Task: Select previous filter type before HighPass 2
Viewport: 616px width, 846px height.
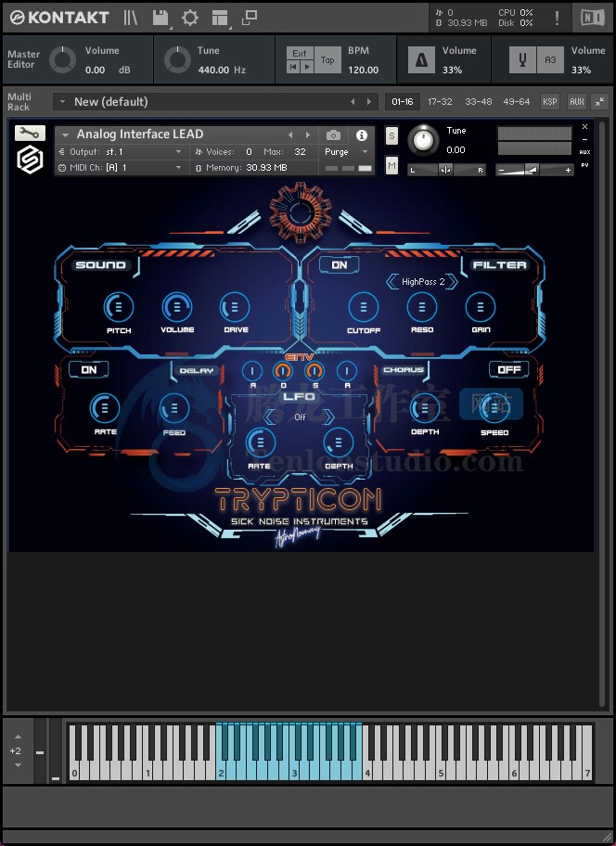Action: pyautogui.click(x=392, y=281)
